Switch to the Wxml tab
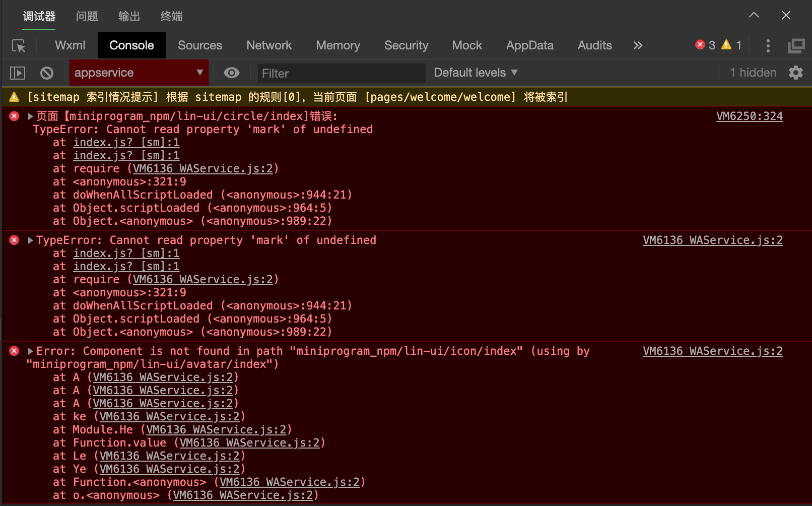Screen dimensions: 812x506 (70, 45)
